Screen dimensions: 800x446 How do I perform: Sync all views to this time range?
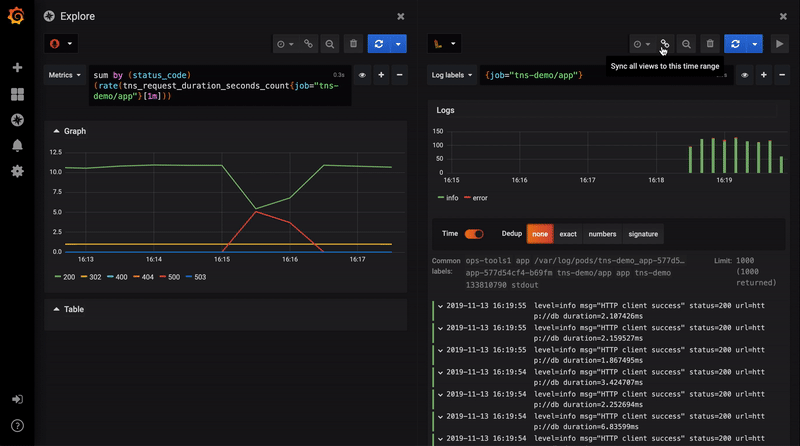point(664,44)
